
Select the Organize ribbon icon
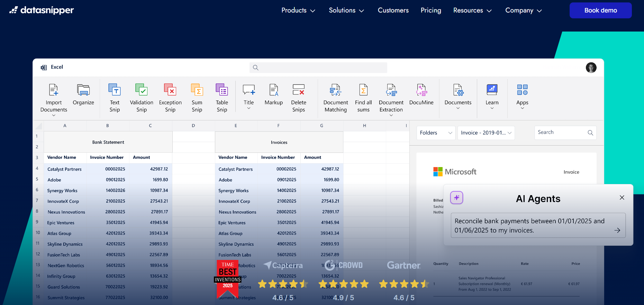(83, 90)
